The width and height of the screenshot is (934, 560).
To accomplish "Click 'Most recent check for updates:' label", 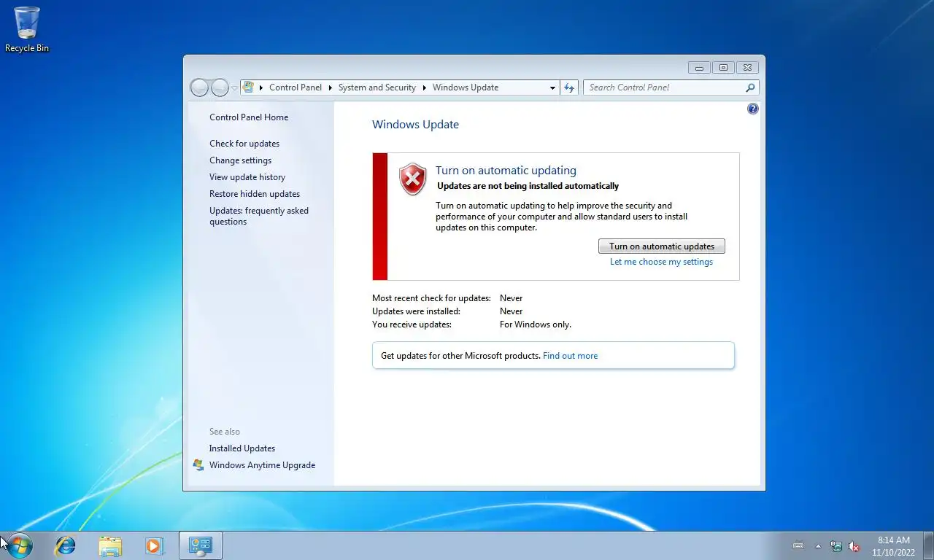I will [431, 298].
